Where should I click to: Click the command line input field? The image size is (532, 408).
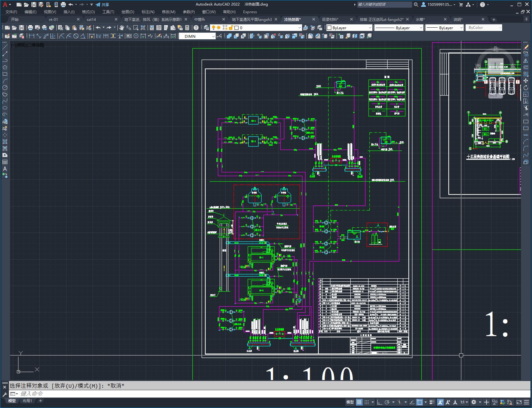pos(270,394)
